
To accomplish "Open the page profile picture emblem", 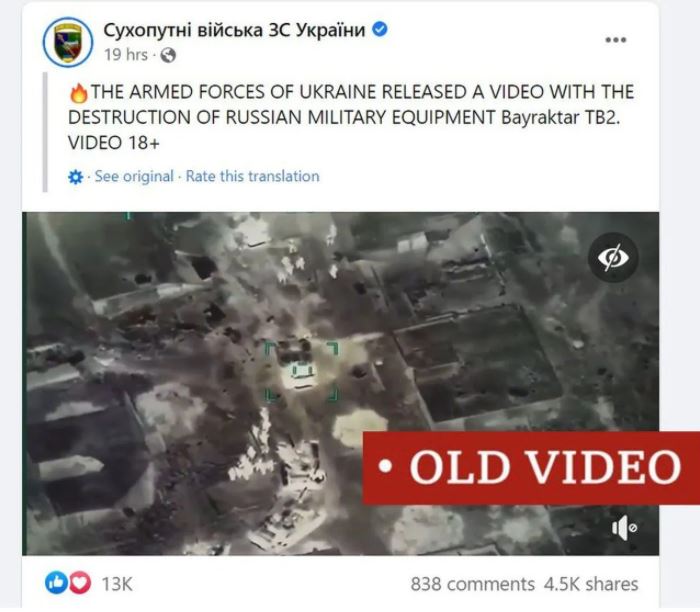I will [68, 42].
